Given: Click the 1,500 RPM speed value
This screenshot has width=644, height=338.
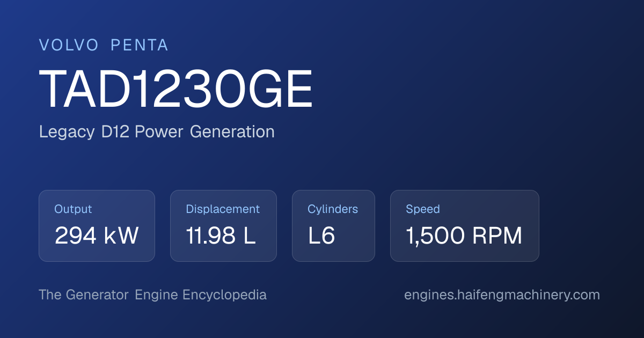Looking at the screenshot, I should tap(464, 236).
